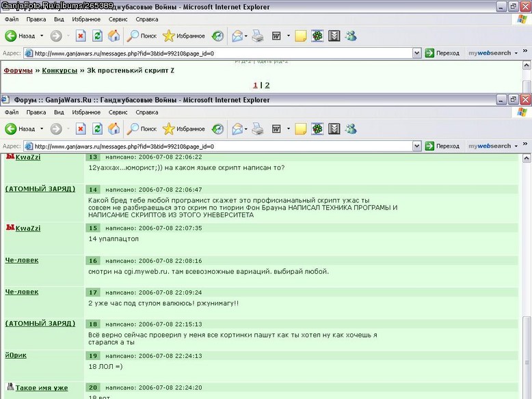Open Избранное favorites star in the background window toolbar

pos(183,36)
